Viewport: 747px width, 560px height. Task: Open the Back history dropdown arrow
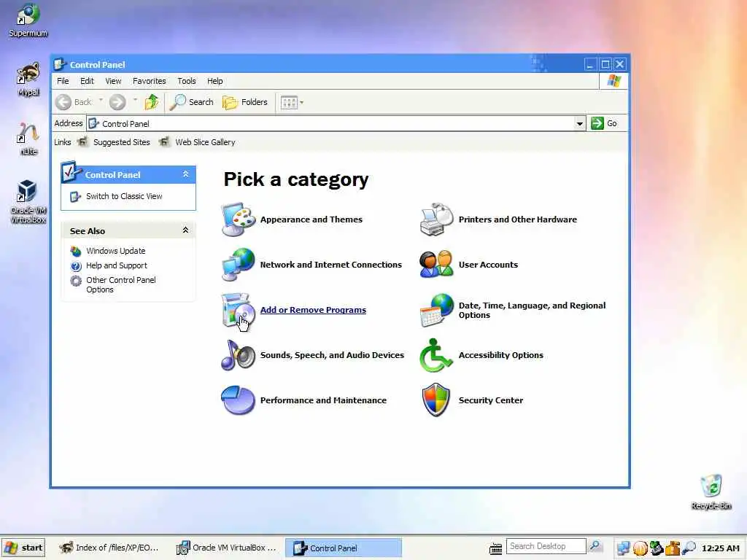(x=101, y=101)
